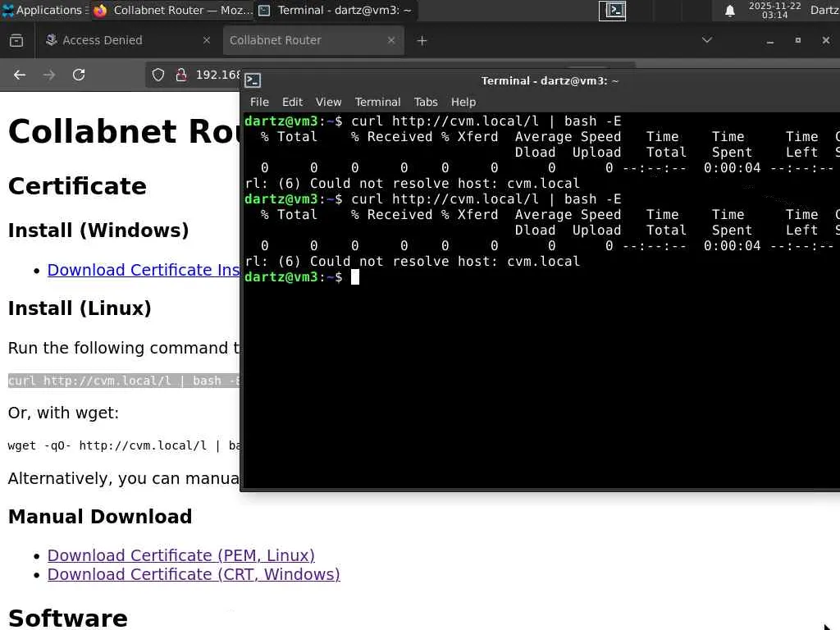This screenshot has height=630, width=840.
Task: Open the Terminal menu in Terminal menubar
Action: pyautogui.click(x=377, y=102)
